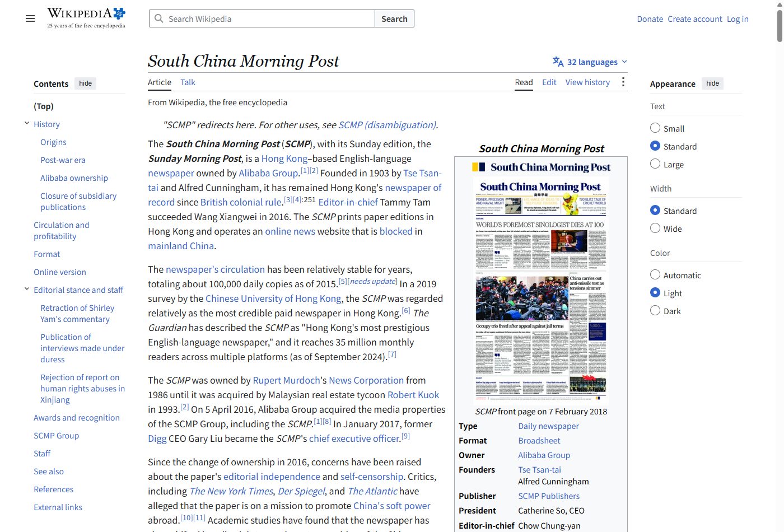Viewport: 784px width, 532px height.
Task: Jump to Online version section
Action: click(60, 272)
